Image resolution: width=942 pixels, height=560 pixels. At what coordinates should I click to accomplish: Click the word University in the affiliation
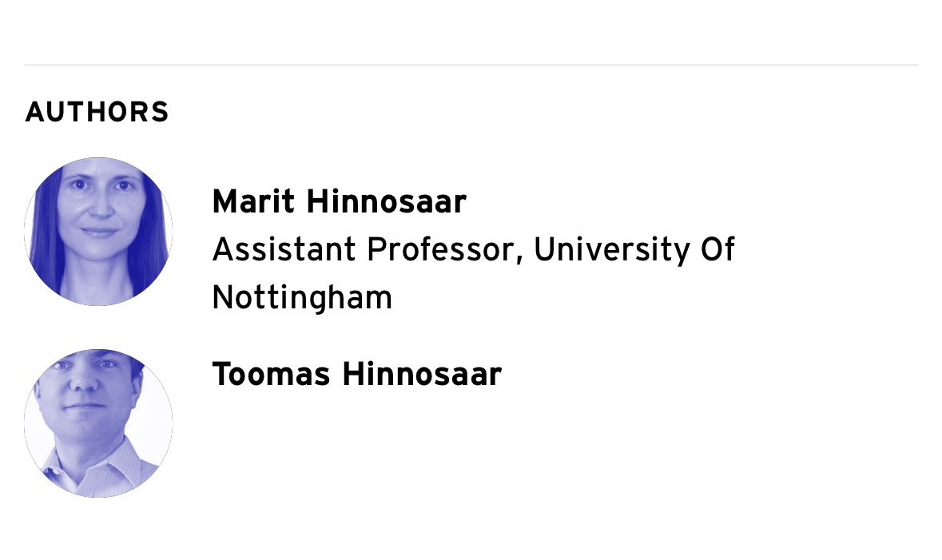pyautogui.click(x=611, y=249)
